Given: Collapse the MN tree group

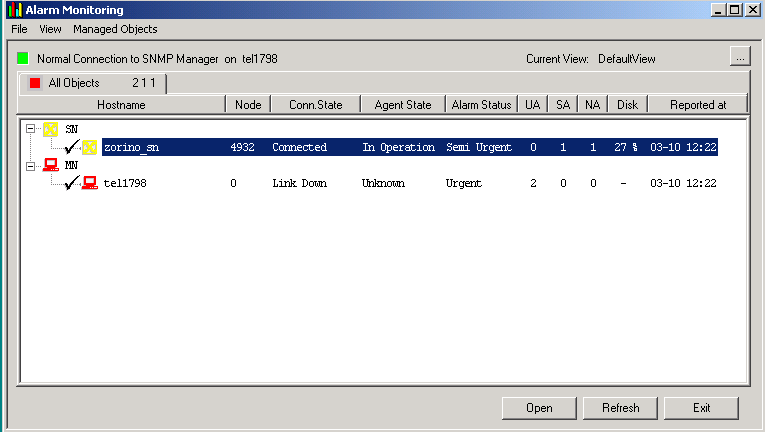Looking at the screenshot, I should [31, 165].
